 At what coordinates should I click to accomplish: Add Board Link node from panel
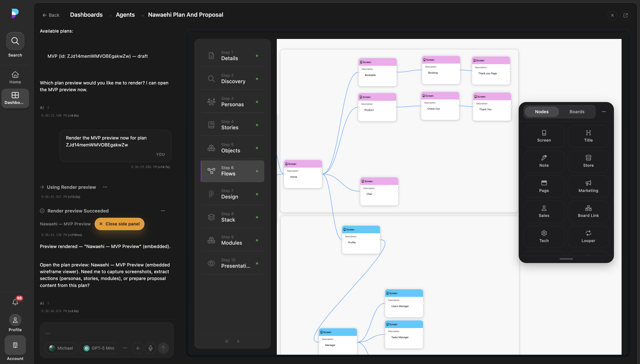pyautogui.click(x=588, y=211)
